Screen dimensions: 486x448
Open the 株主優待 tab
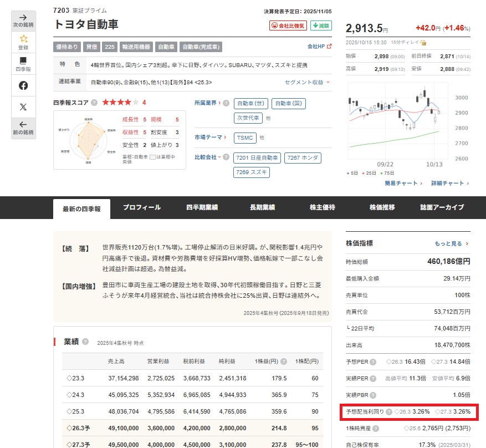(322, 208)
